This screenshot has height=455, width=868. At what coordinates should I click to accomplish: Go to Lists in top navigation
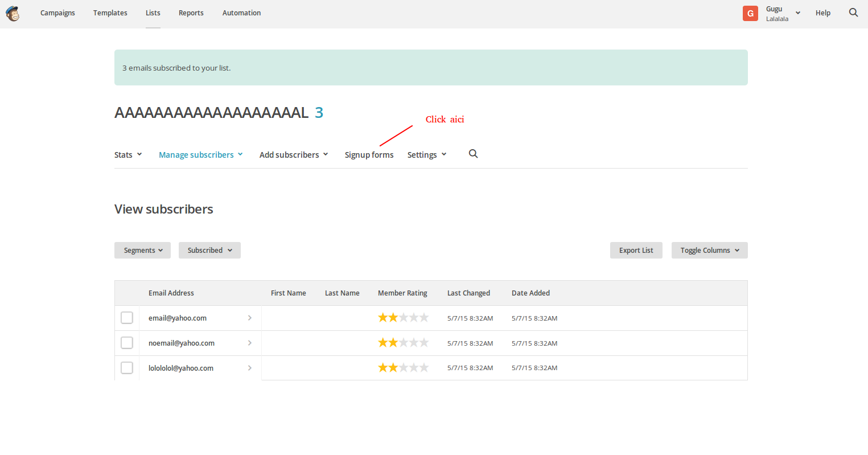pyautogui.click(x=153, y=13)
